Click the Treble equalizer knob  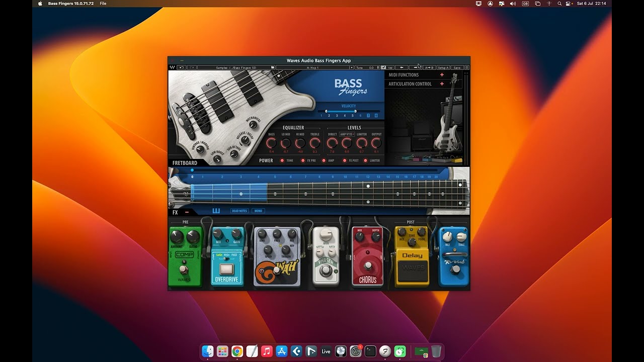(x=315, y=143)
